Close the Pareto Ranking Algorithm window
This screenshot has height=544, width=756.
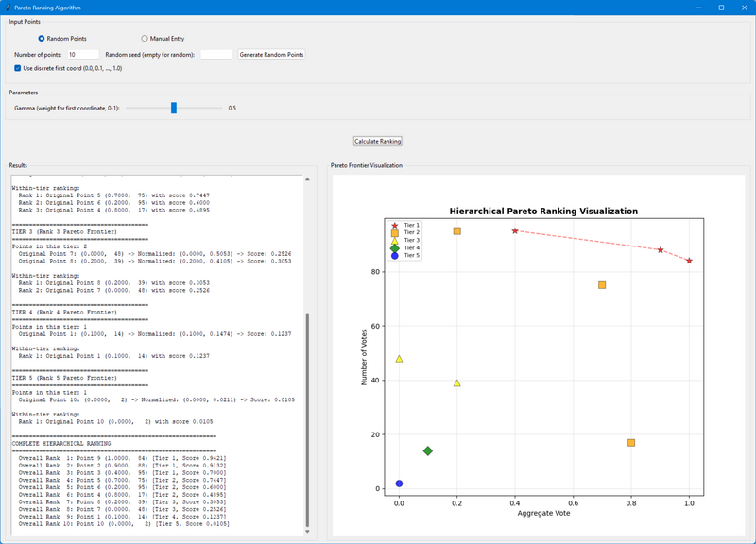point(744,8)
